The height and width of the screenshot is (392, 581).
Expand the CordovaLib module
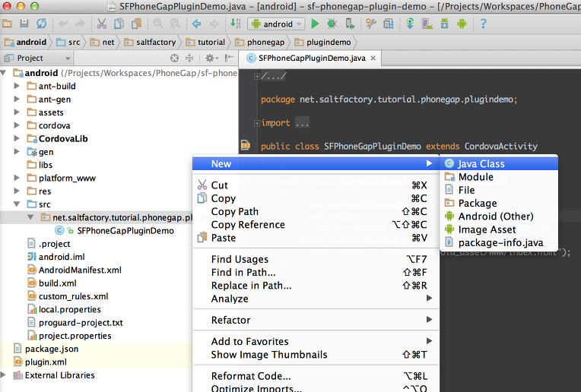click(x=17, y=138)
